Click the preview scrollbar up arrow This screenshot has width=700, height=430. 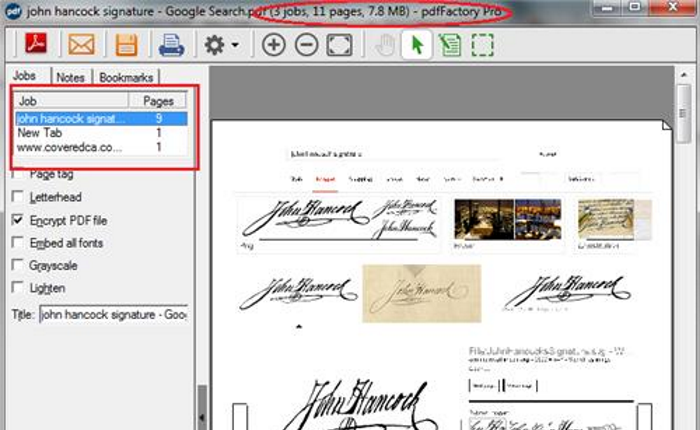[x=684, y=75]
